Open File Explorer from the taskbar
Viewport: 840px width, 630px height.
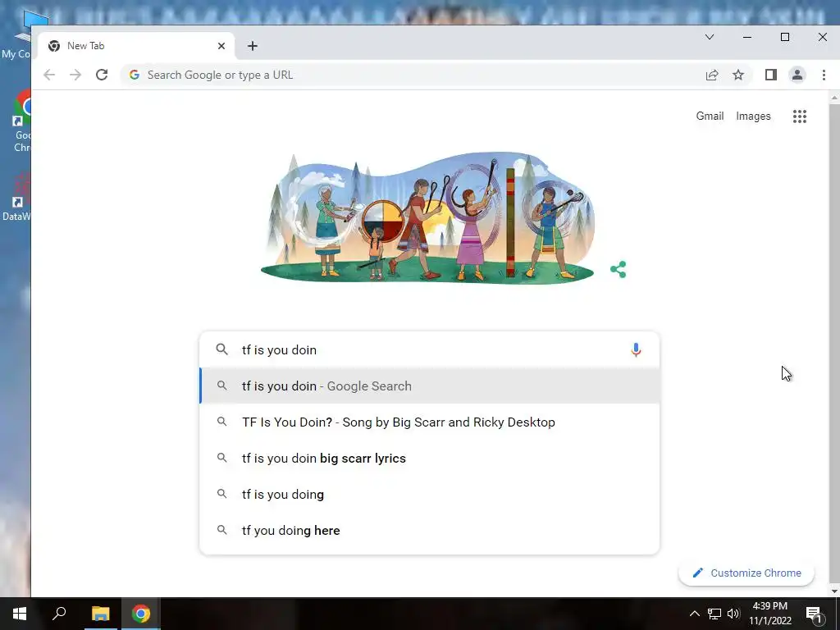[x=100, y=614]
